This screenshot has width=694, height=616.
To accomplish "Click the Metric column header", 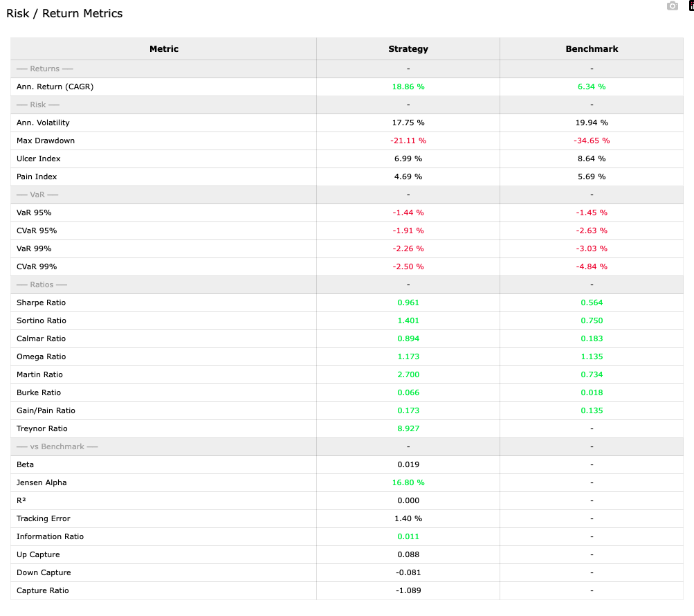I will point(164,49).
